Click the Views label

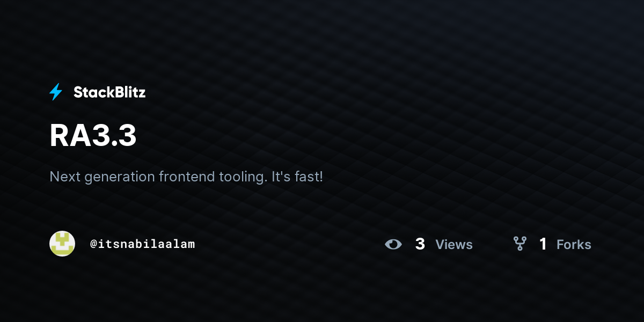click(454, 245)
